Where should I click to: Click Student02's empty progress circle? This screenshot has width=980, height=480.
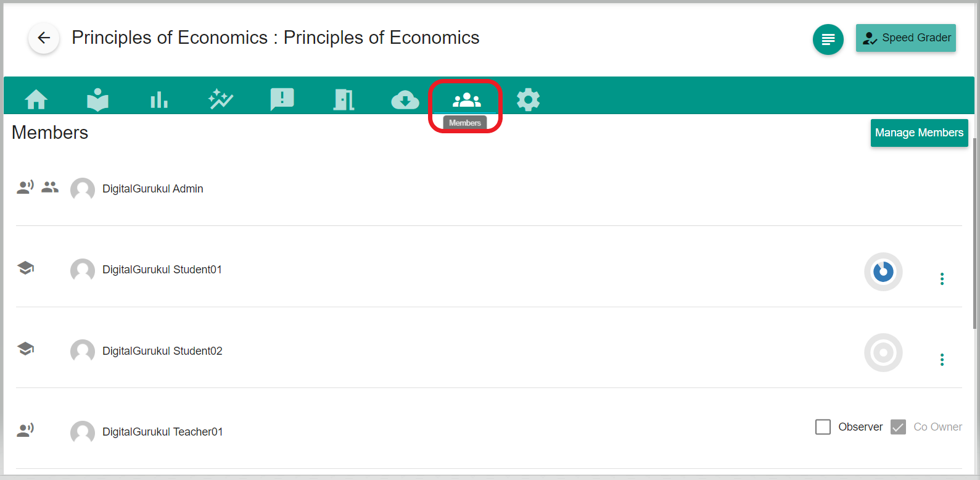click(x=883, y=353)
